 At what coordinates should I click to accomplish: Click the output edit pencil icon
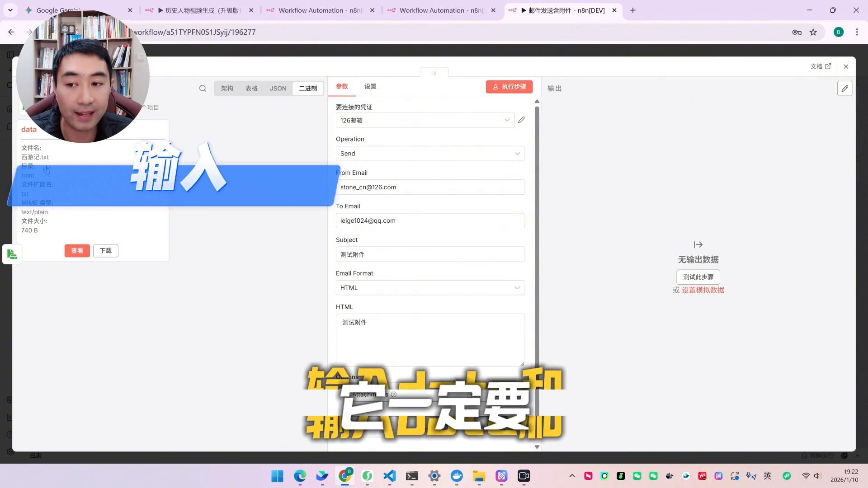pyautogui.click(x=844, y=89)
